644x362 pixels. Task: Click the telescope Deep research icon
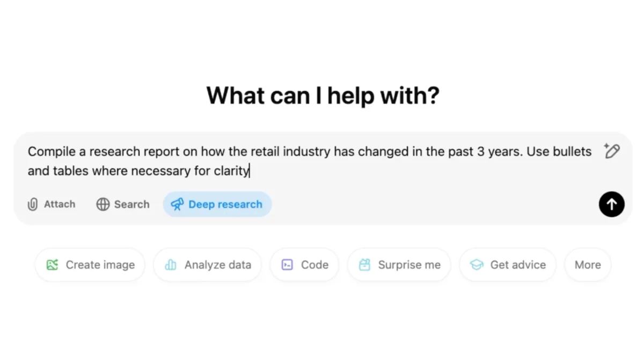[177, 204]
